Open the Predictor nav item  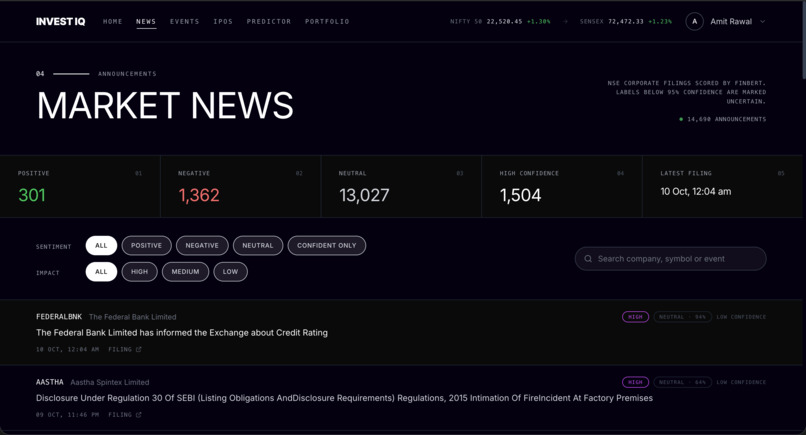[x=269, y=22]
